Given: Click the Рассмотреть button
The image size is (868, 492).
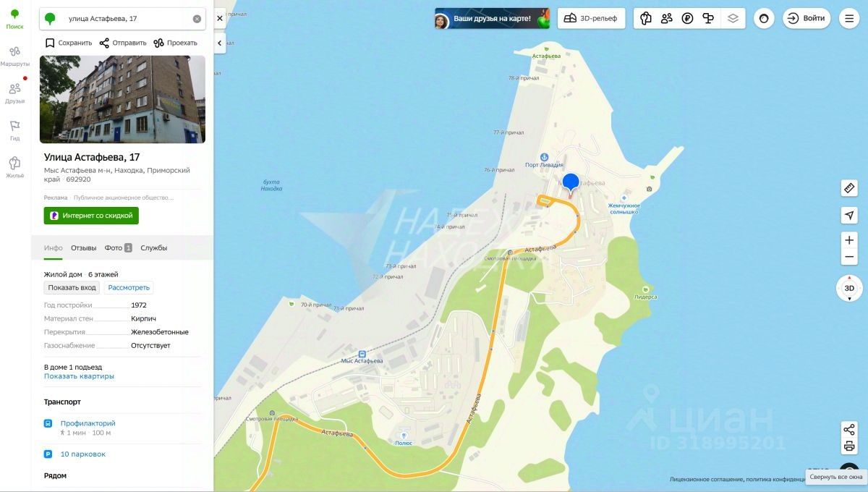Looking at the screenshot, I should (x=129, y=287).
